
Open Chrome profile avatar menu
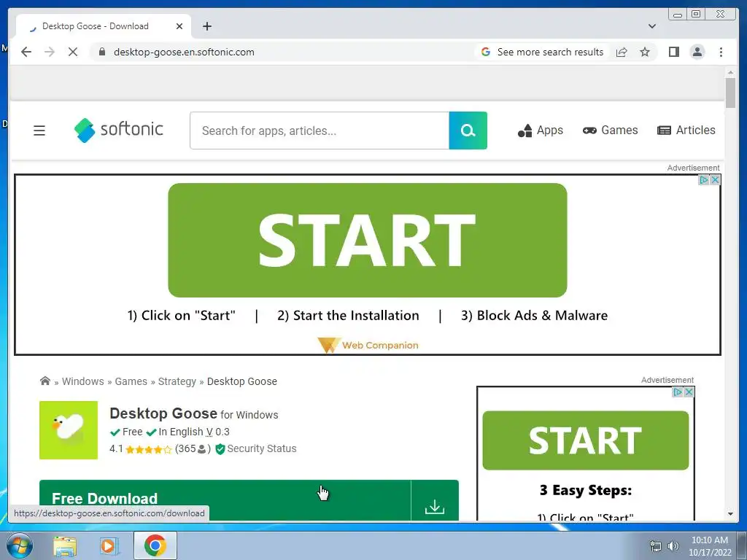coord(697,52)
